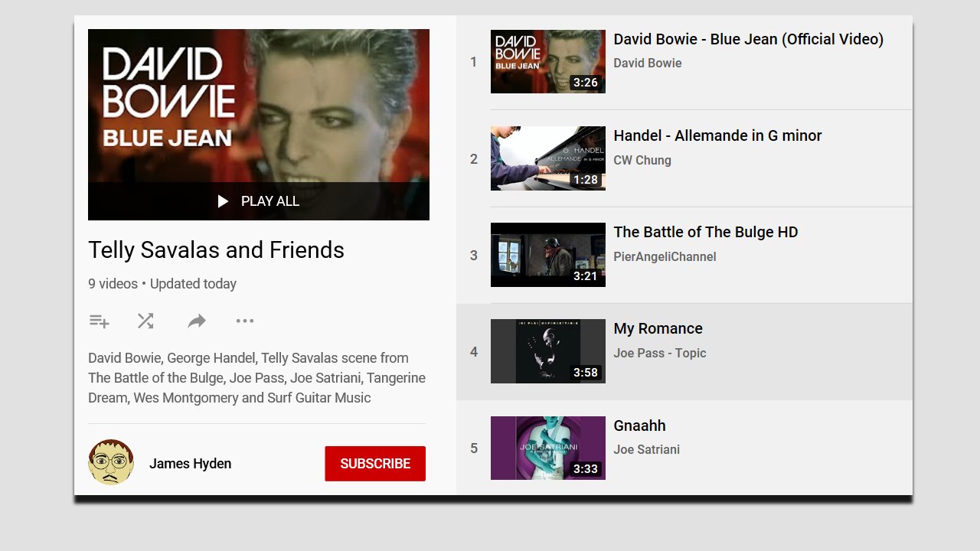Open The Battle of The Bulge thumbnail
980x551 pixels.
point(548,255)
